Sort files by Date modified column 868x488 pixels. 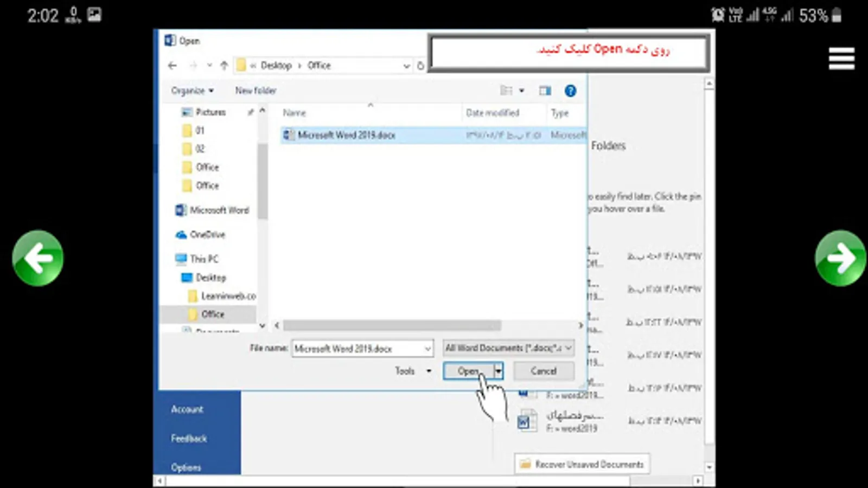(493, 113)
